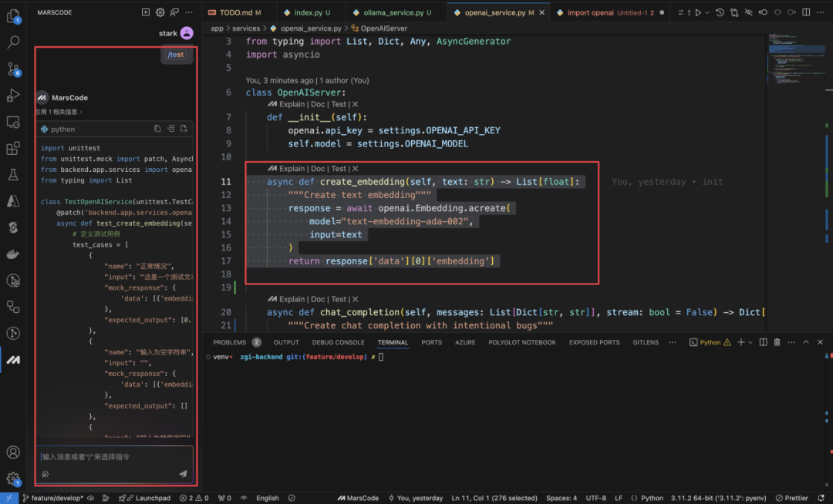Click the MarsCode chat message input

pyautogui.click(x=113, y=457)
